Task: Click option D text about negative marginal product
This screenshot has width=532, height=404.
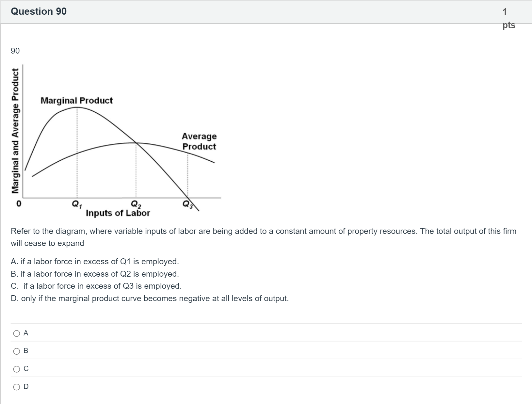Action: tap(150, 299)
